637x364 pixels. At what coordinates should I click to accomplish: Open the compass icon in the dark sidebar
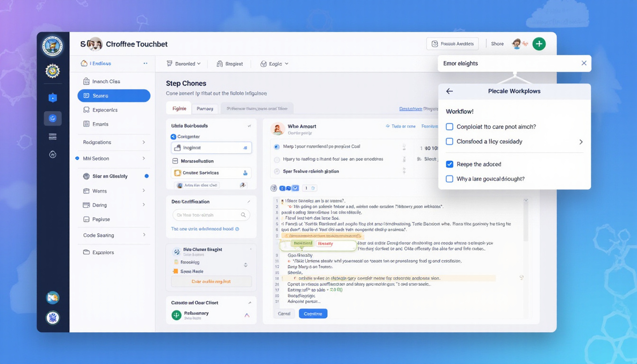[x=53, y=154]
